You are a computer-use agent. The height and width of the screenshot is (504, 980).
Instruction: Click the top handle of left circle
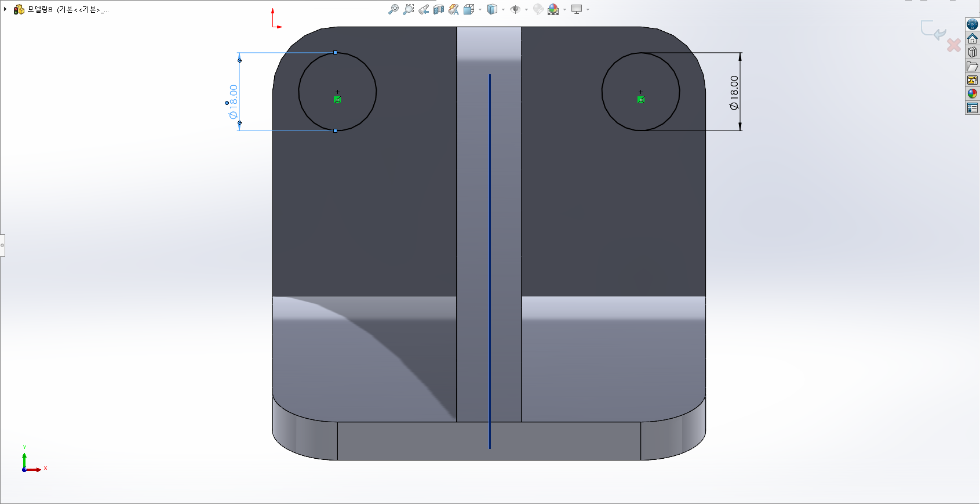335,53
